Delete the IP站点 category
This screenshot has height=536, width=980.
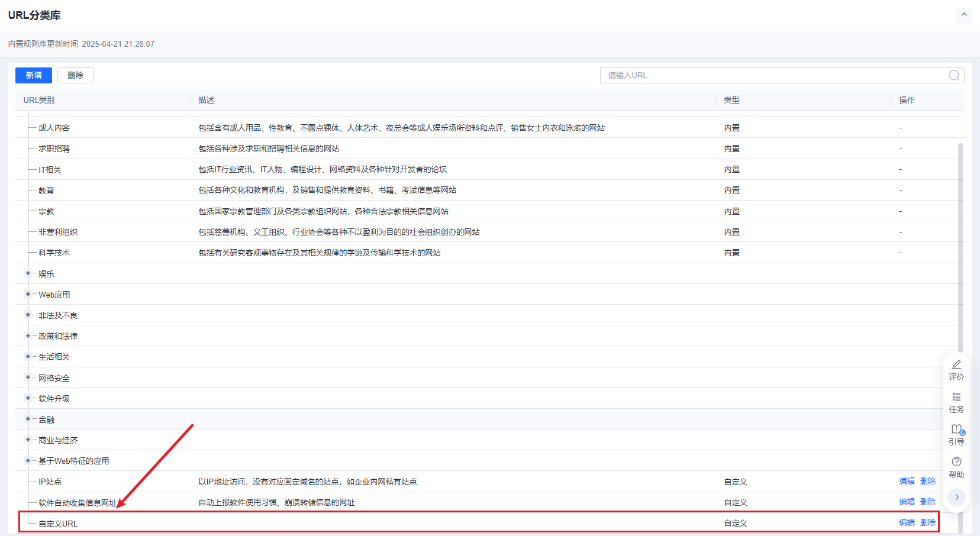click(928, 481)
